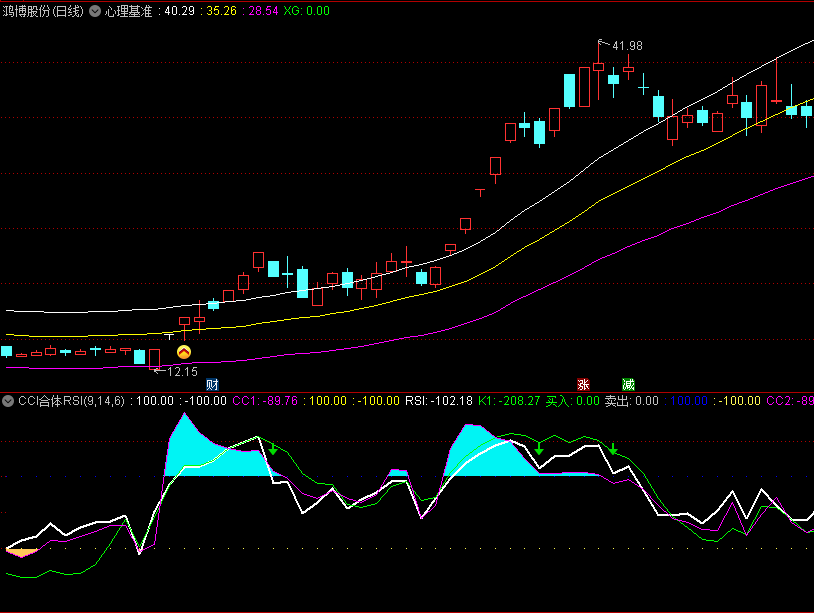Click the 心理基准 indicator name
Screen dimensions: 814x613
[x=128, y=11]
